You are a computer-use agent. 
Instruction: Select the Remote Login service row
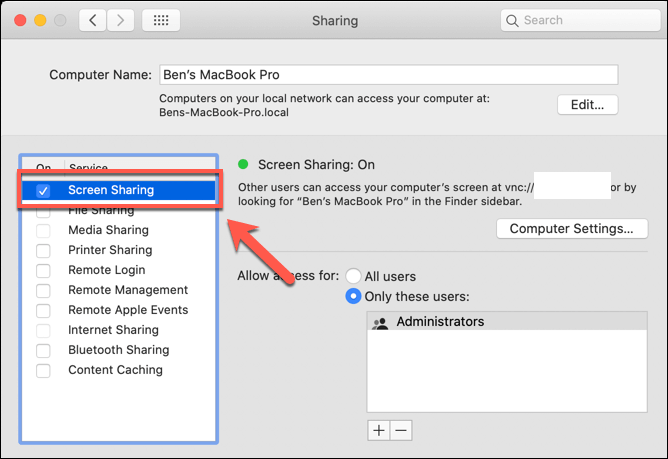pyautogui.click(x=119, y=270)
